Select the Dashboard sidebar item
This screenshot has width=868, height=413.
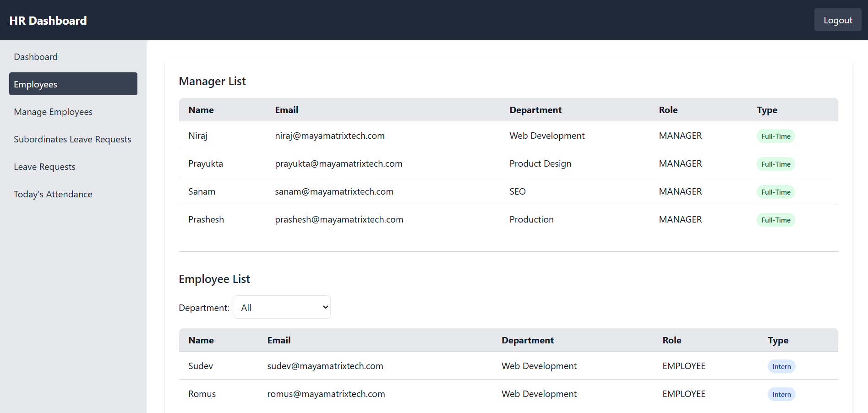36,56
